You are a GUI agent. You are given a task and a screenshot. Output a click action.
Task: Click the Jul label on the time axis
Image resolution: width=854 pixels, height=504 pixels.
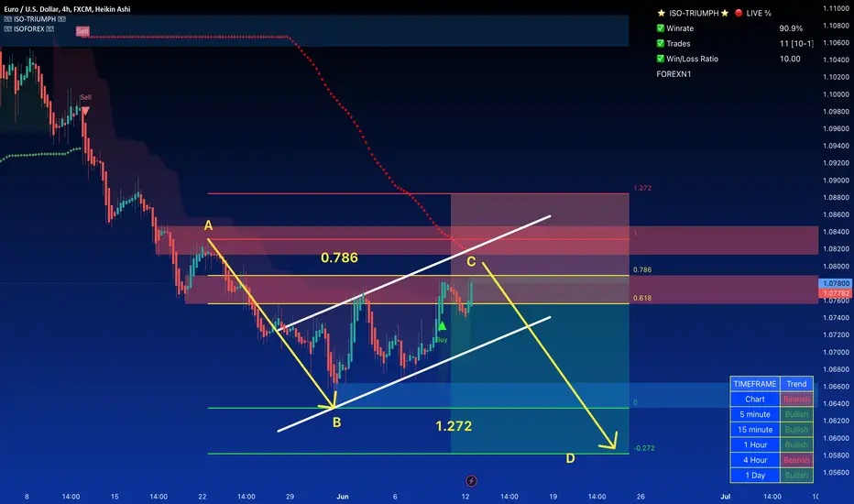pyautogui.click(x=726, y=497)
